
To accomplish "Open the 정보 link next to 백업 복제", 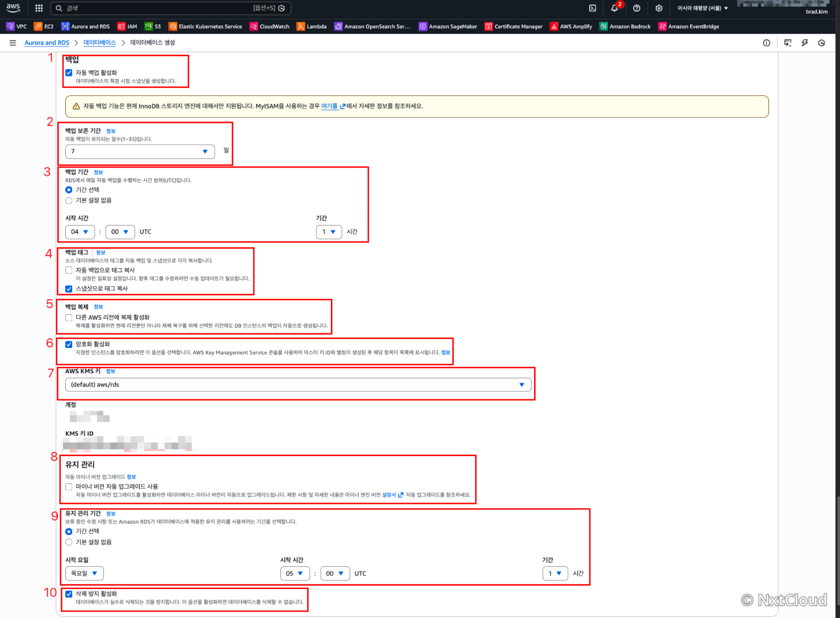I will click(x=98, y=307).
